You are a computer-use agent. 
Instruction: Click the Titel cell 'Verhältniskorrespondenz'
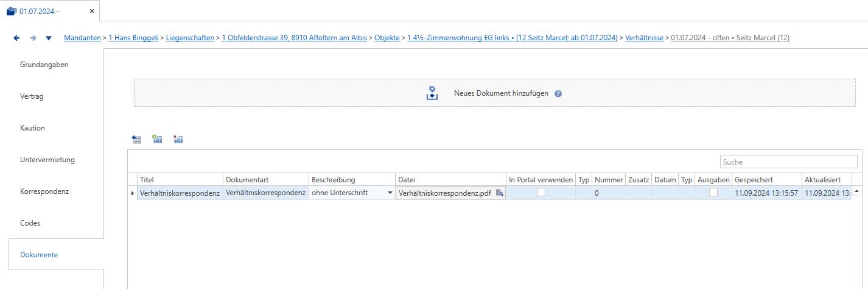(x=180, y=193)
